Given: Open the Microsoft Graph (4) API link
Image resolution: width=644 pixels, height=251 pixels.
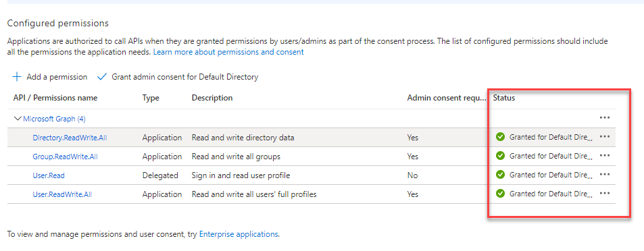Looking at the screenshot, I should tap(54, 119).
